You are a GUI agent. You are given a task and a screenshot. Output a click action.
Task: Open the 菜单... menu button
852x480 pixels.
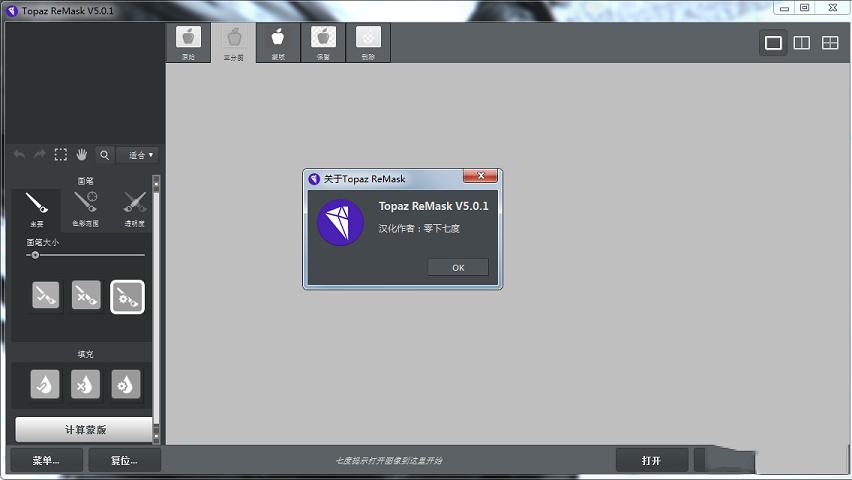(47, 460)
